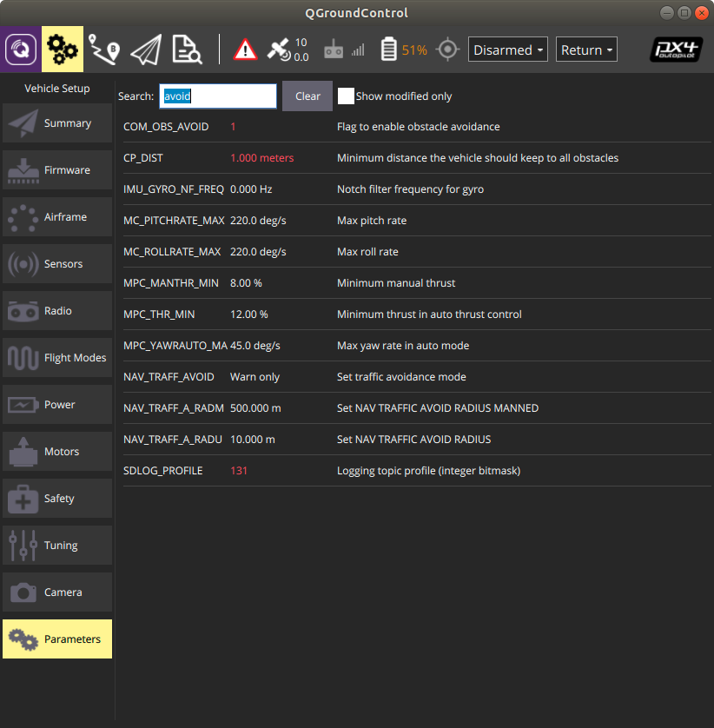Open the Sensors setup page
The height and width of the screenshot is (728, 714).
point(57,264)
